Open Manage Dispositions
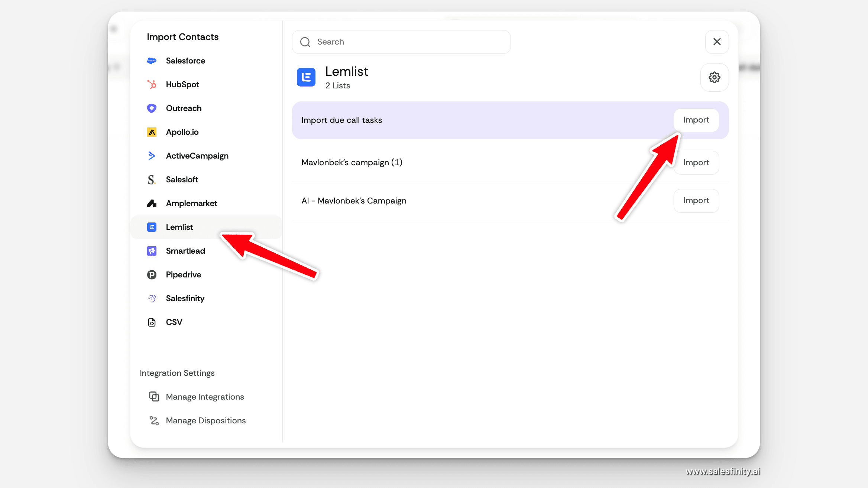The image size is (868, 488). pyautogui.click(x=205, y=420)
